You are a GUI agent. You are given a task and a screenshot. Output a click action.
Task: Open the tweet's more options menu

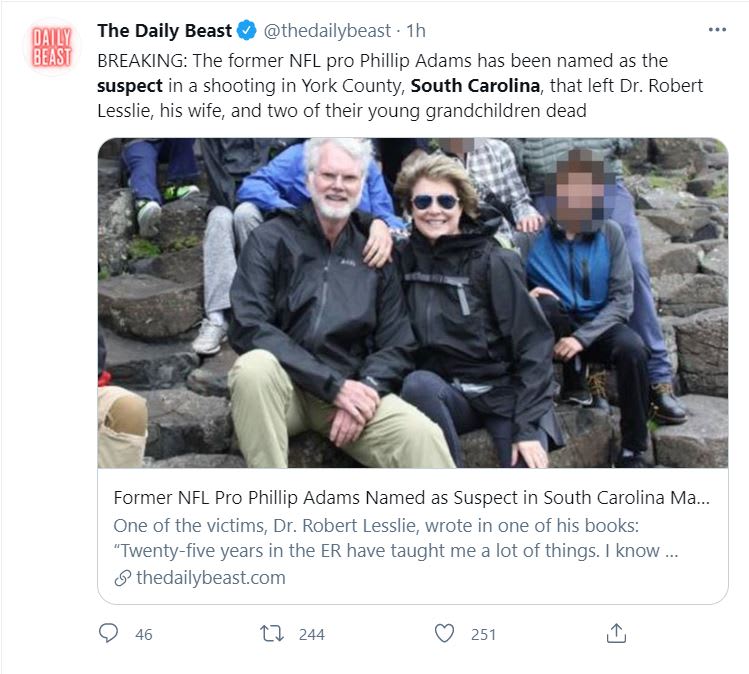pos(716,30)
